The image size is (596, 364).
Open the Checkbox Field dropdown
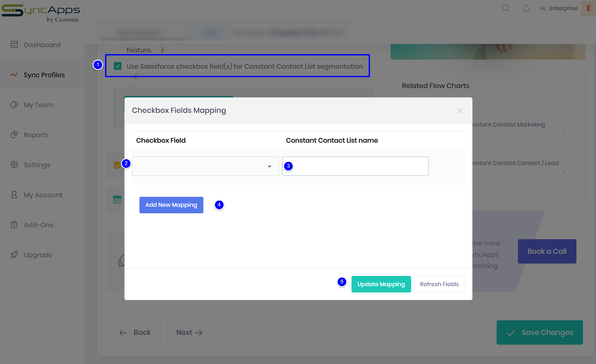tap(205, 166)
